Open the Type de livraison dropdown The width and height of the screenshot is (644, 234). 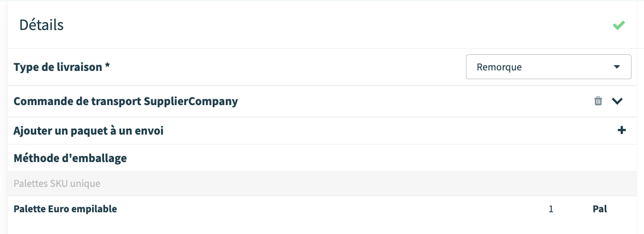[x=548, y=67]
